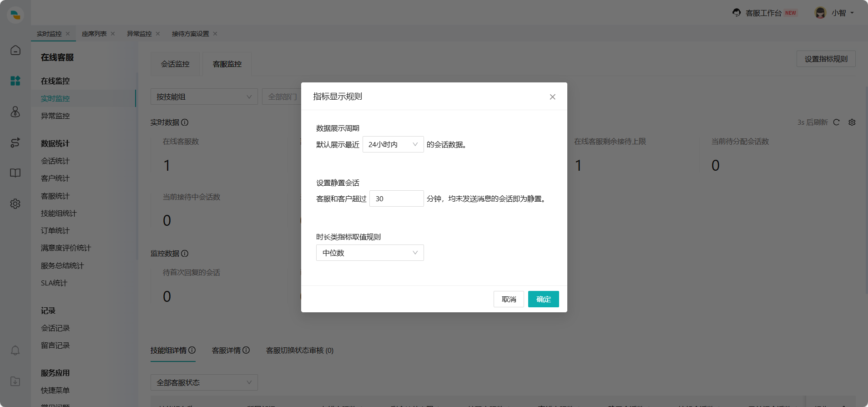This screenshot has height=407, width=868.
Task: Open 满意度评价统计 in the side menu
Action: (x=66, y=248)
